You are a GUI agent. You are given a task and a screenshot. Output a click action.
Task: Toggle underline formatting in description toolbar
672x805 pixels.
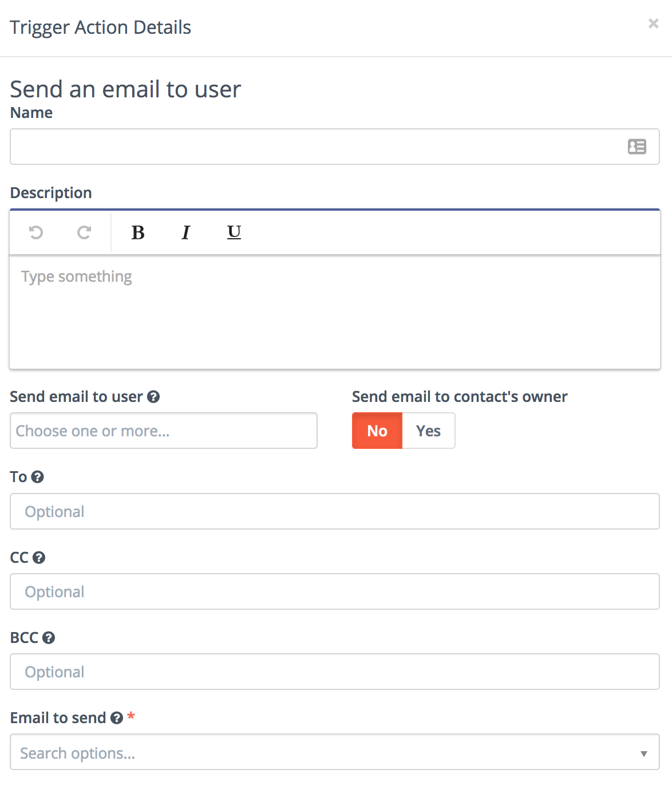click(x=234, y=232)
